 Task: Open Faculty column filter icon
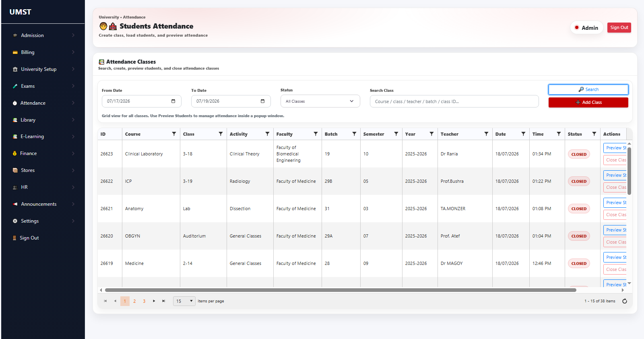point(316,134)
